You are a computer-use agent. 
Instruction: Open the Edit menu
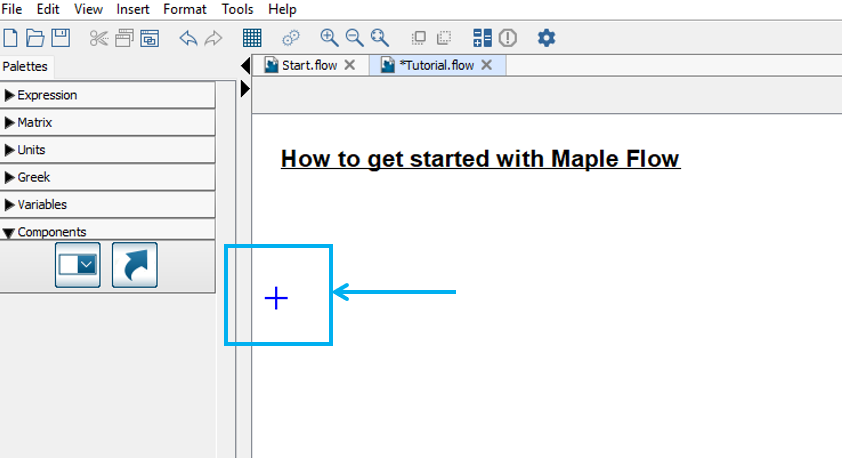point(48,9)
